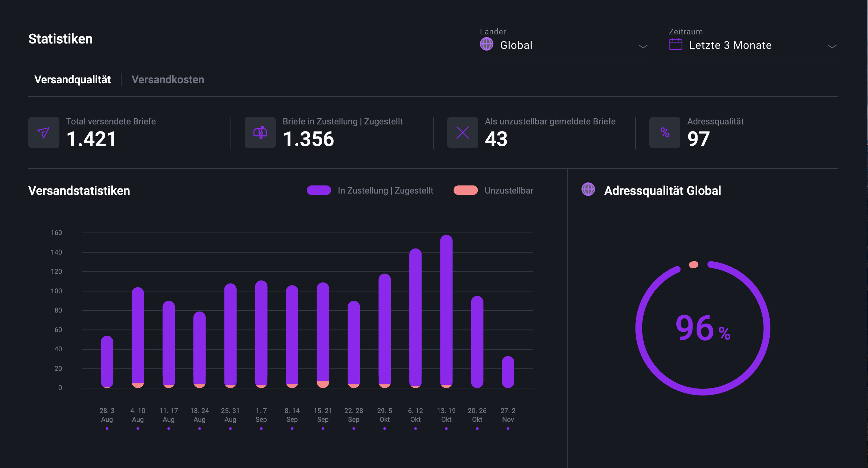Click the percent Adressqualität icon
This screenshot has width=868, height=468.
pos(664,133)
